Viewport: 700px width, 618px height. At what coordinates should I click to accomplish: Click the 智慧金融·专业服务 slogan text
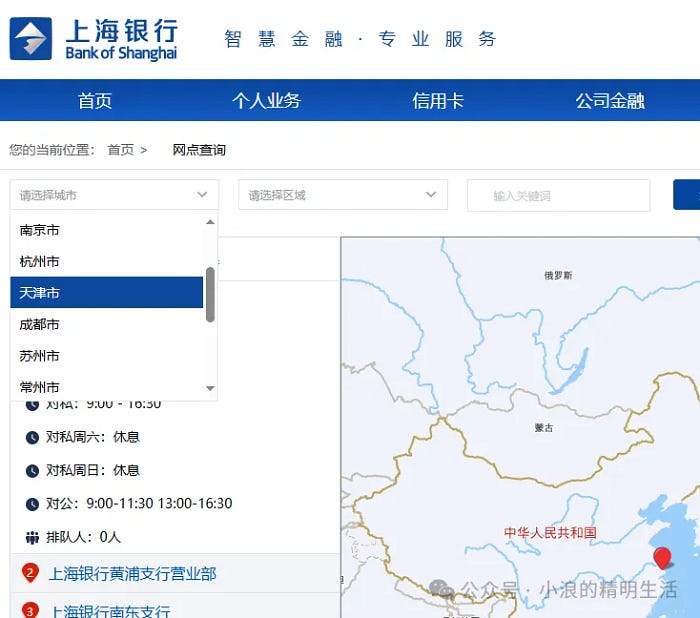pyautogui.click(x=360, y=39)
